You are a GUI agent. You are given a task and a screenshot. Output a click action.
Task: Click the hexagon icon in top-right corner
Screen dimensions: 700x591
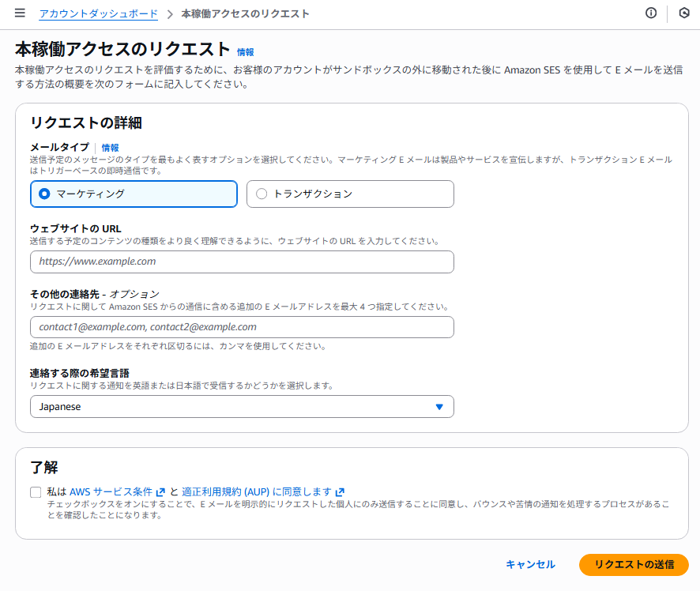(684, 13)
